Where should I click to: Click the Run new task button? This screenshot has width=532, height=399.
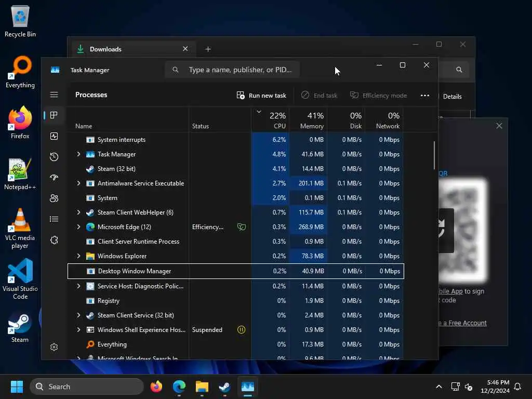click(261, 96)
